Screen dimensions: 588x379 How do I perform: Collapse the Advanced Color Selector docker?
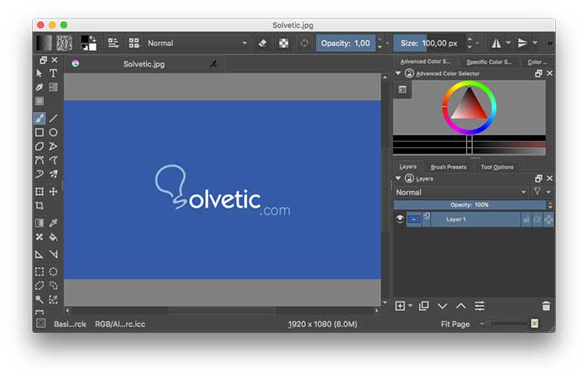click(x=398, y=73)
